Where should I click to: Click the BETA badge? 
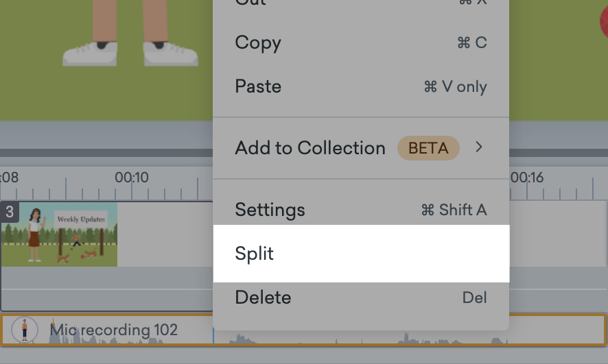coord(428,148)
